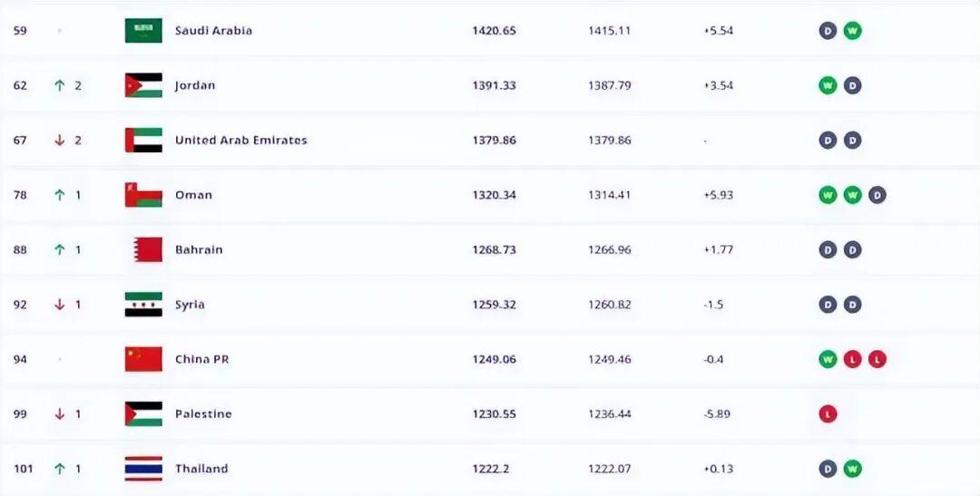
Task: Click Saudi Arabia's green W result badge
Action: 852,31
